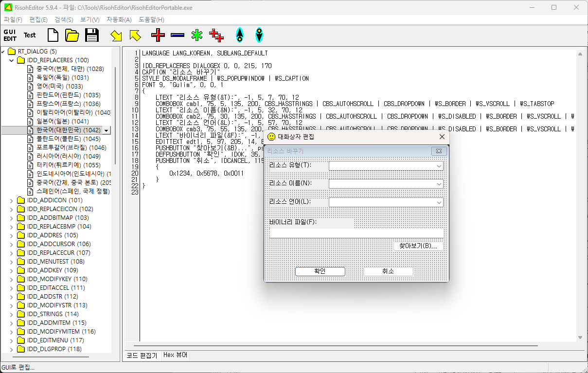The height and width of the screenshot is (373, 588).
Task: Click the yellow up-left arrow icon
Action: click(x=135, y=35)
